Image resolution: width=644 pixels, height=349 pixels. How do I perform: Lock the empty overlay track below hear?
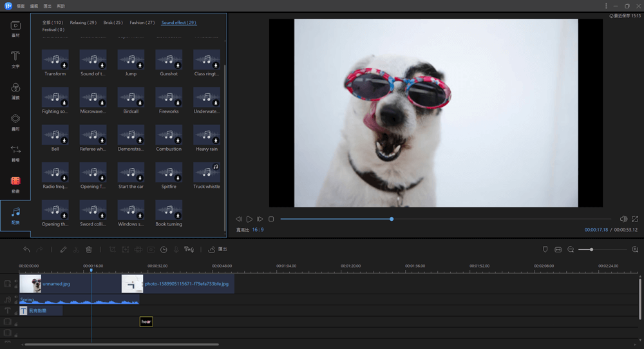(x=16, y=335)
